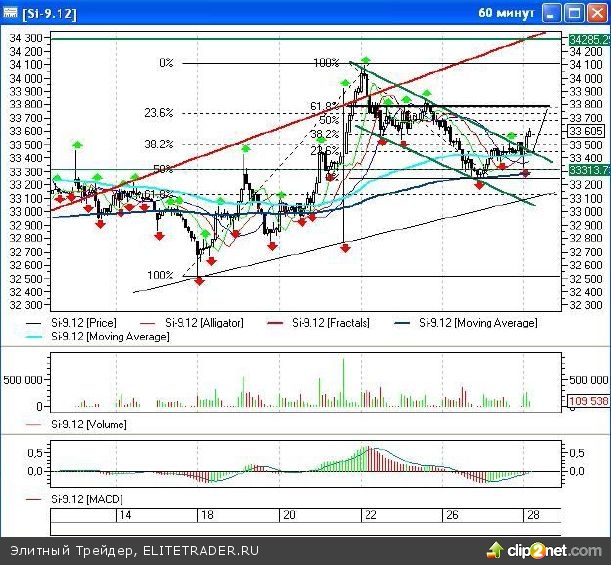Viewport: 611px width, 565px height.
Task: Click the 23.6% Fibonacci level label
Action: [x=159, y=113]
